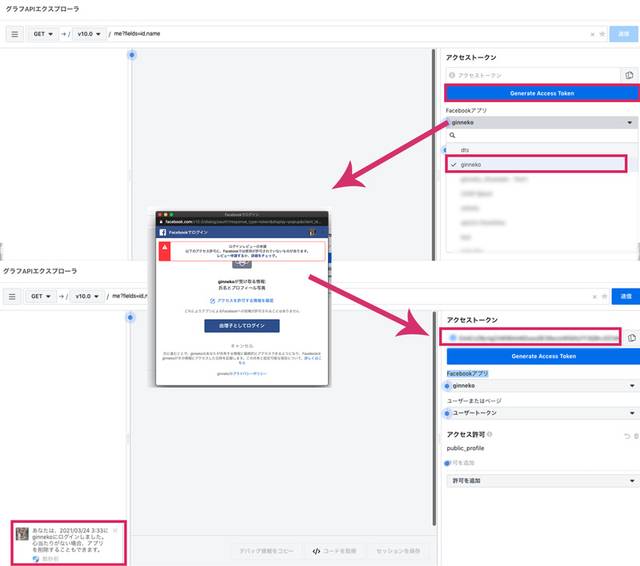
Task: Copy the generated access token in lower panel
Action: 631,337
